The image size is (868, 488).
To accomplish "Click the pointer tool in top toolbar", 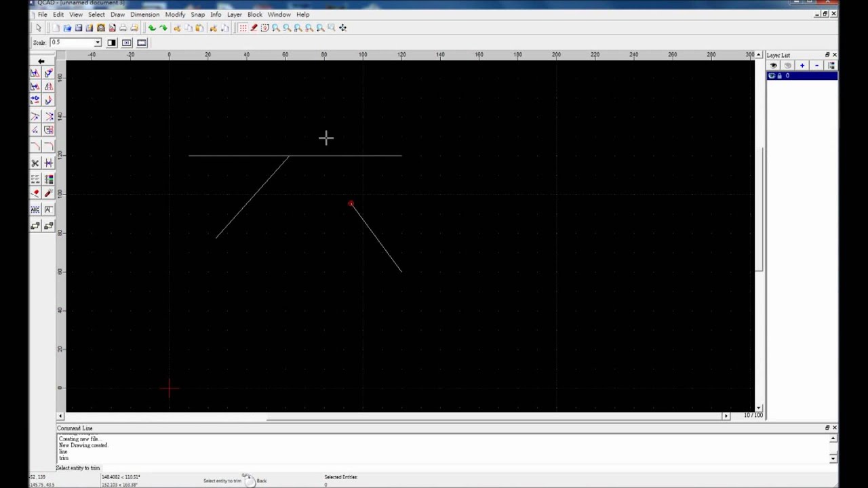I will coord(39,28).
